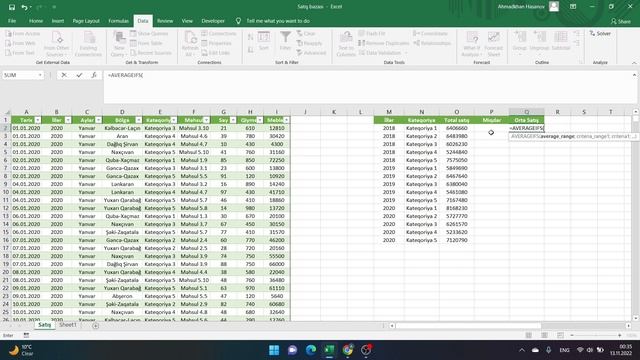The height and width of the screenshot is (360, 640).
Task: Click the zoom slider in the status bar
Action: (x=596, y=336)
